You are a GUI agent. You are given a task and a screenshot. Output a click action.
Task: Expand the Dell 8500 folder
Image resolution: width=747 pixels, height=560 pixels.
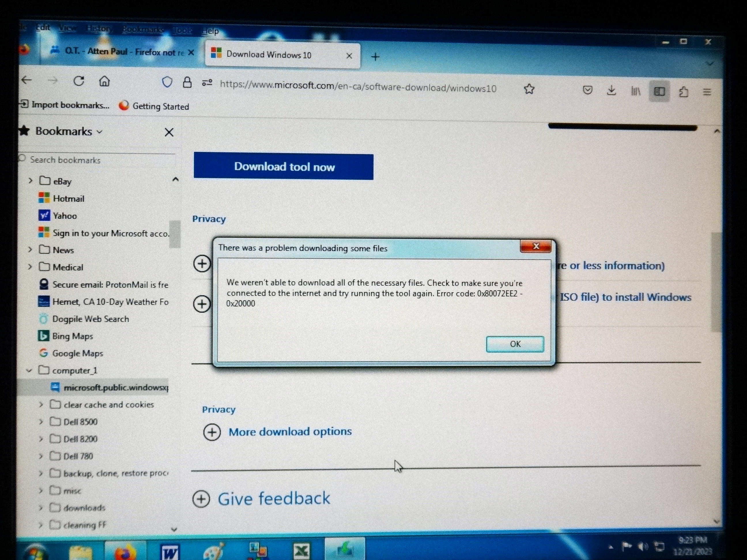pos(41,422)
